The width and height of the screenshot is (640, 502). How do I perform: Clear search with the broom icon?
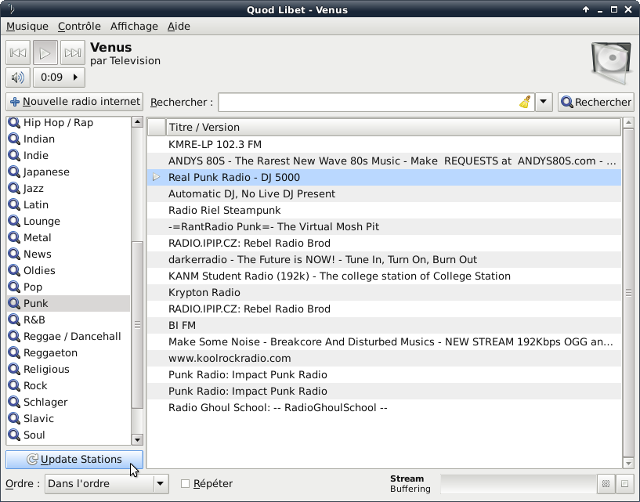525,102
